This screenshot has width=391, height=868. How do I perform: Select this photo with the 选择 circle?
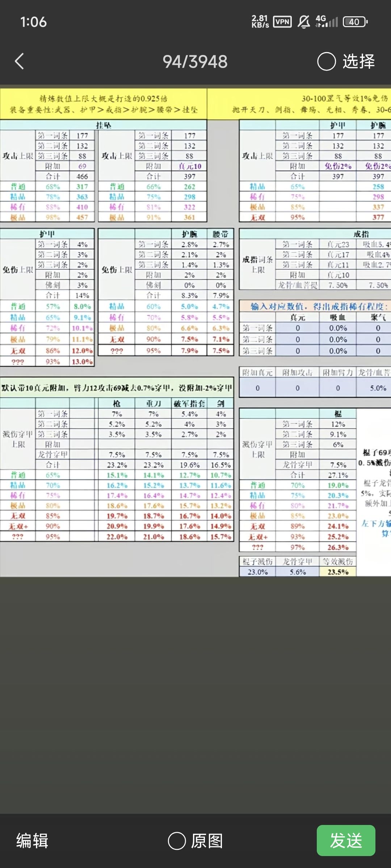(346, 61)
